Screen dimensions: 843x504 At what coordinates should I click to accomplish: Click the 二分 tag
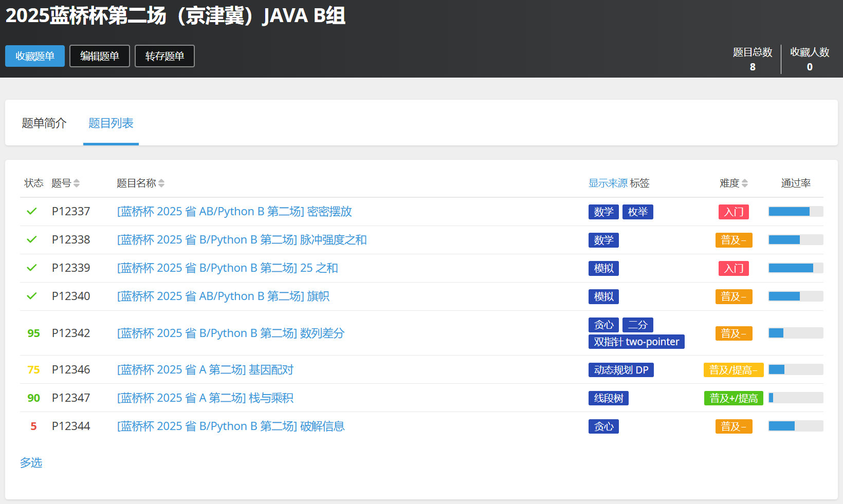click(638, 325)
